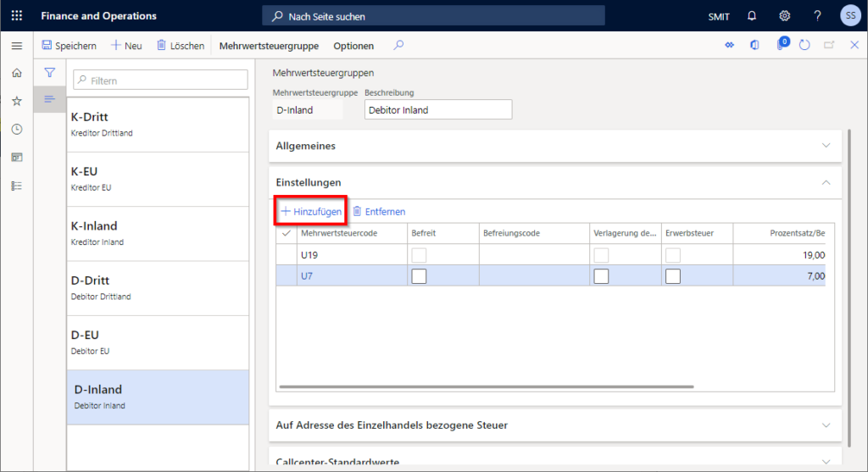
Task: Select D-Dritt Debitor Drittland entry
Action: 158,288
